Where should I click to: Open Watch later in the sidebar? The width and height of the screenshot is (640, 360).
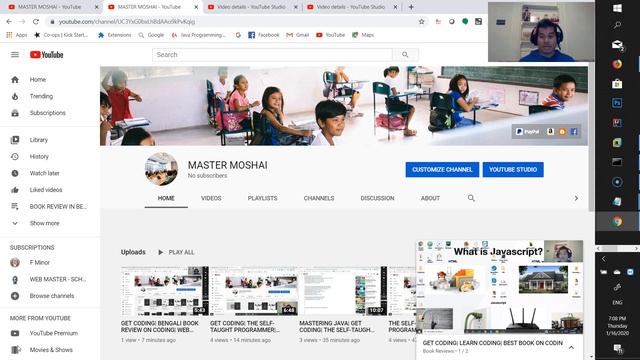pos(44,173)
